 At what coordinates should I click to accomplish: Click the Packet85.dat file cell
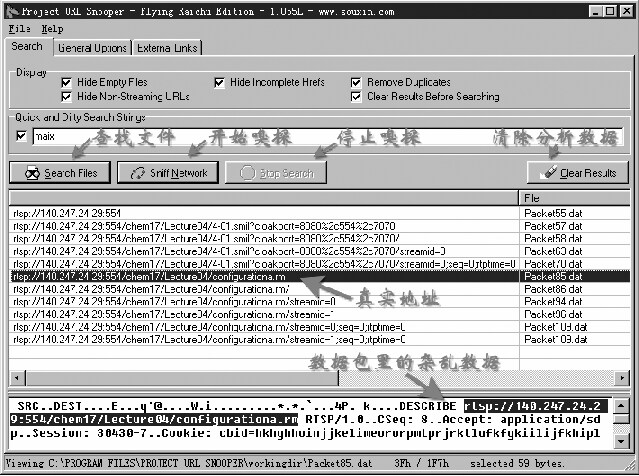coord(575,276)
